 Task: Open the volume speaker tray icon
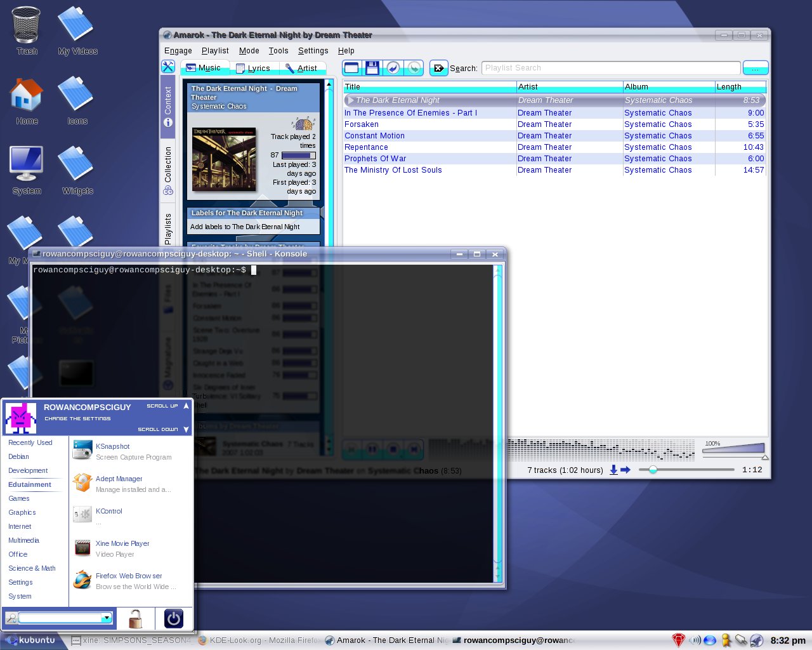695,640
